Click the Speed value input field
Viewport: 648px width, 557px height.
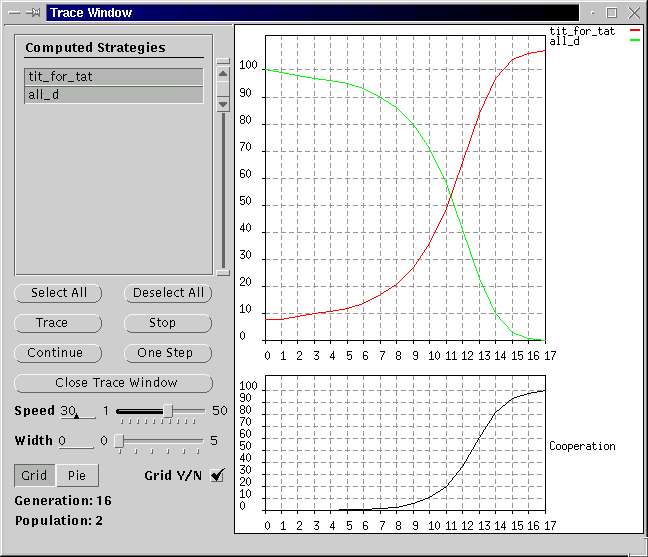(77, 411)
